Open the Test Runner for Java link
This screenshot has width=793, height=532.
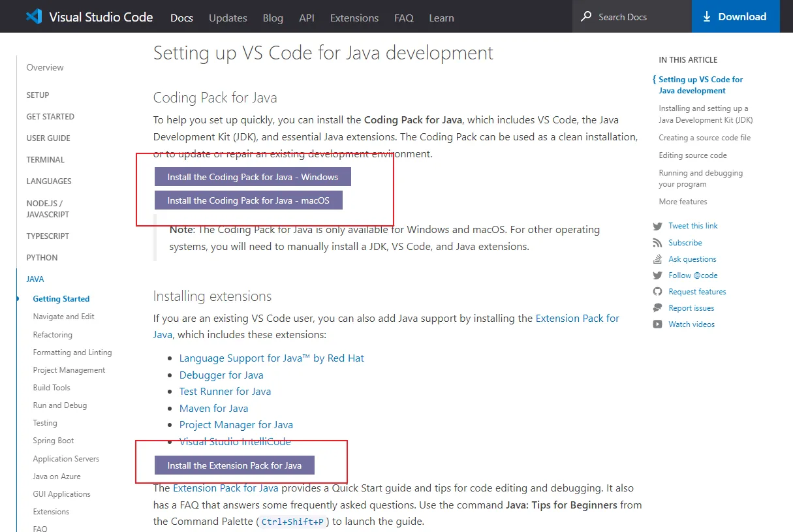[225, 391]
